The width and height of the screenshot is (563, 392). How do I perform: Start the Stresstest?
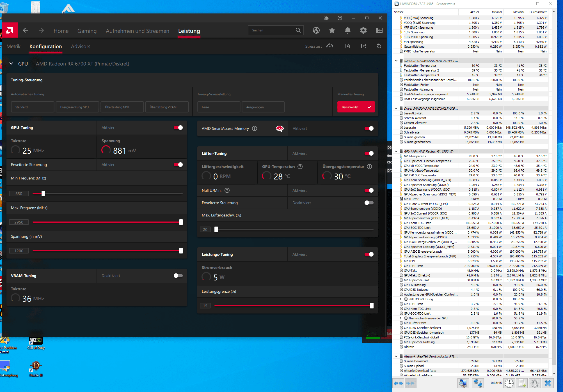(319, 46)
